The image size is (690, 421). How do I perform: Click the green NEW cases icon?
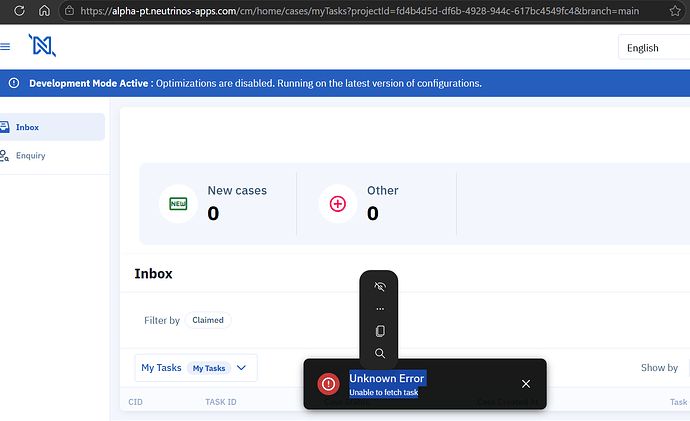[178, 204]
